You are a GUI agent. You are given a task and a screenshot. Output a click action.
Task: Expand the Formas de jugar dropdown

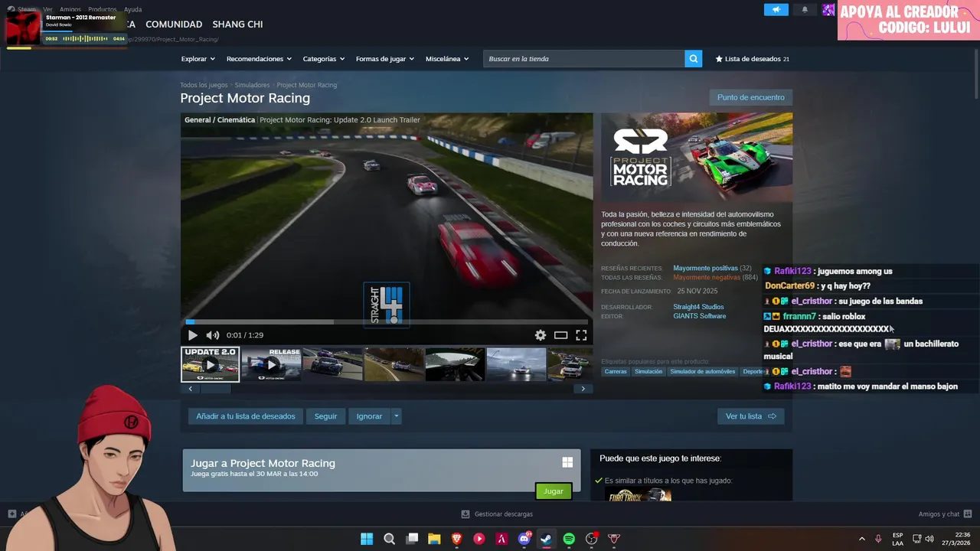click(x=385, y=59)
